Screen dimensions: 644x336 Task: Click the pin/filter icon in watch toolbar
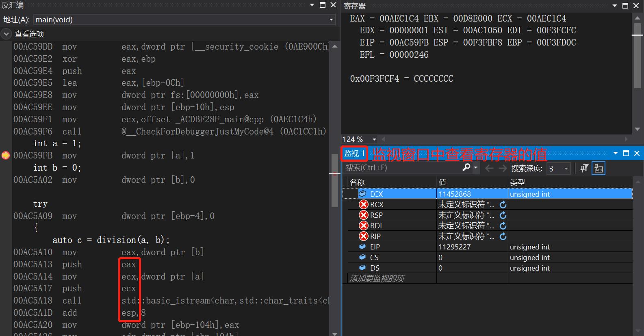point(584,168)
